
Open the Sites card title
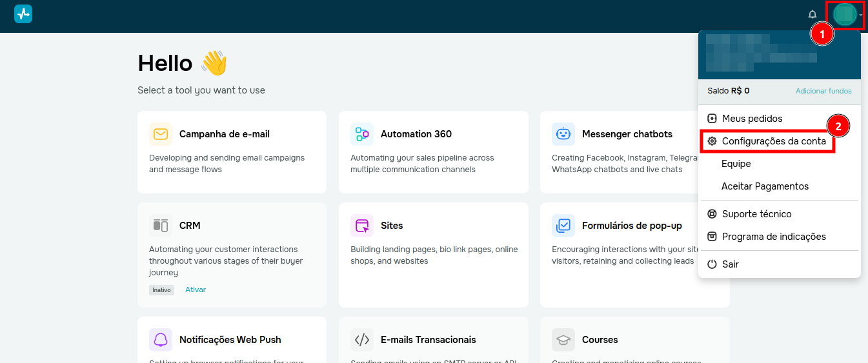coord(392,226)
